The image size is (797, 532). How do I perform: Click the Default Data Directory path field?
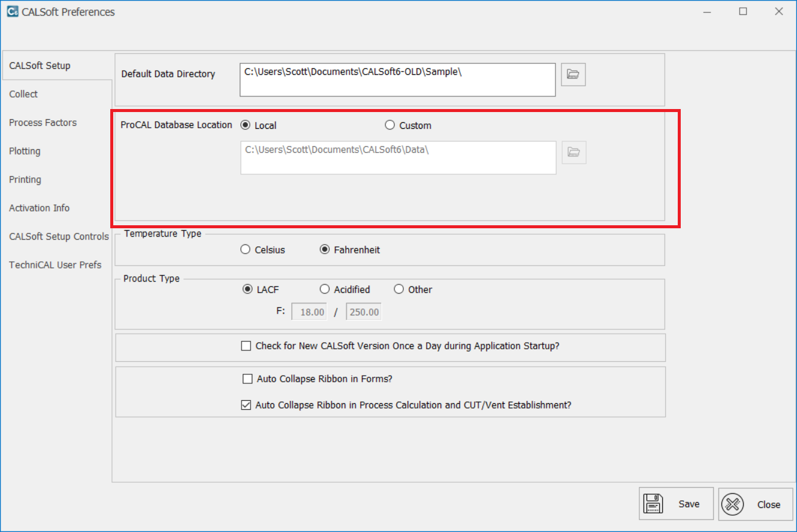[x=397, y=79]
